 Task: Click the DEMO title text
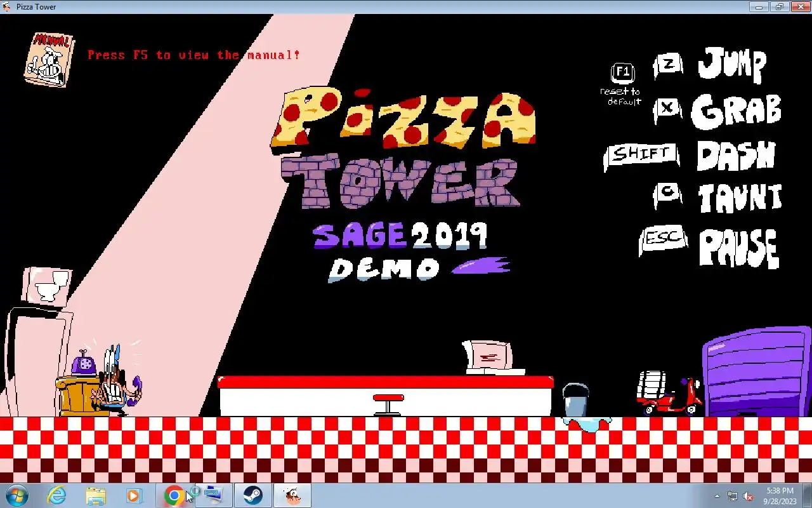pos(384,269)
